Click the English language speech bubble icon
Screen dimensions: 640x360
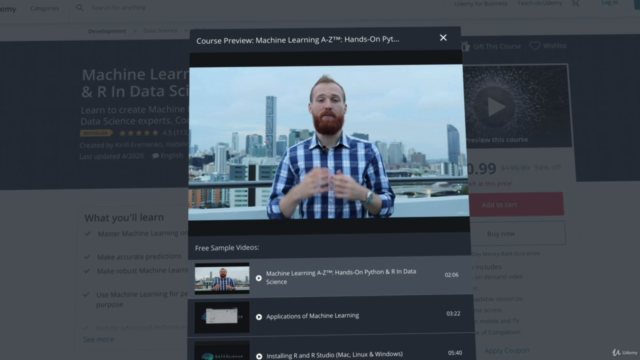coord(156,156)
